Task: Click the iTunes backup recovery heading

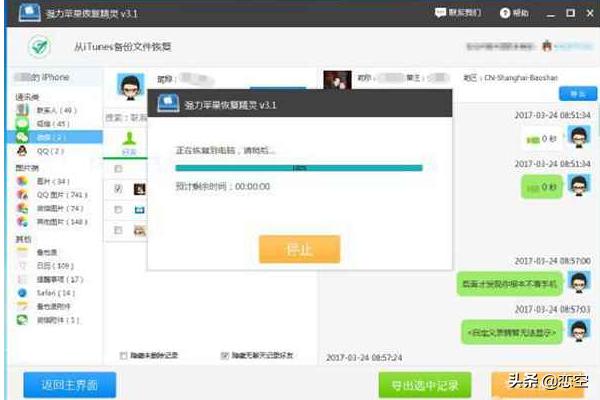Action: tap(122, 47)
